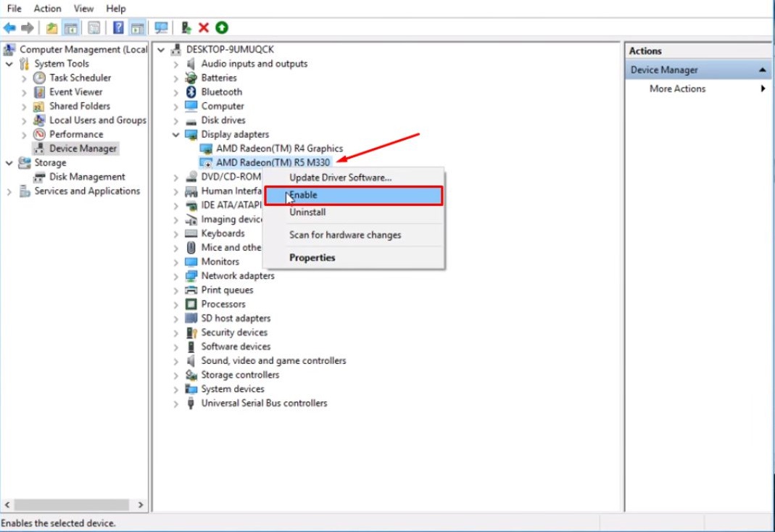Click the red X Uninstall toolbar icon
Viewport: 775px width, 532px height.
204,28
